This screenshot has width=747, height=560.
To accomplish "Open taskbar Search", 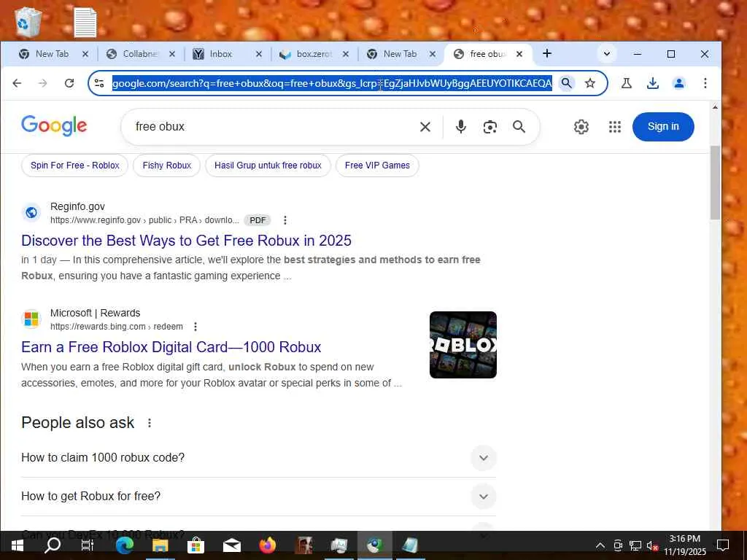I will coord(53,545).
